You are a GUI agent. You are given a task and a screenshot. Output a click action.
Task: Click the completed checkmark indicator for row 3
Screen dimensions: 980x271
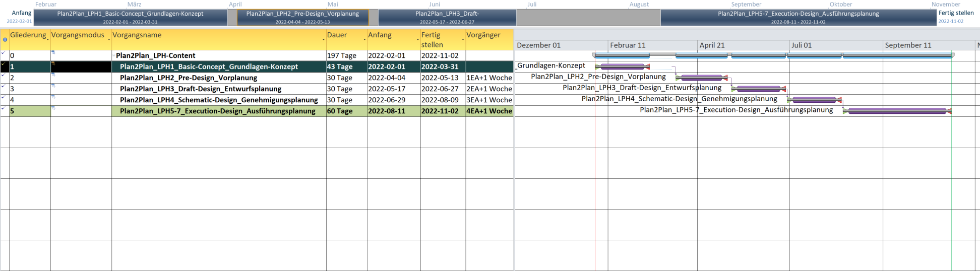3,86
